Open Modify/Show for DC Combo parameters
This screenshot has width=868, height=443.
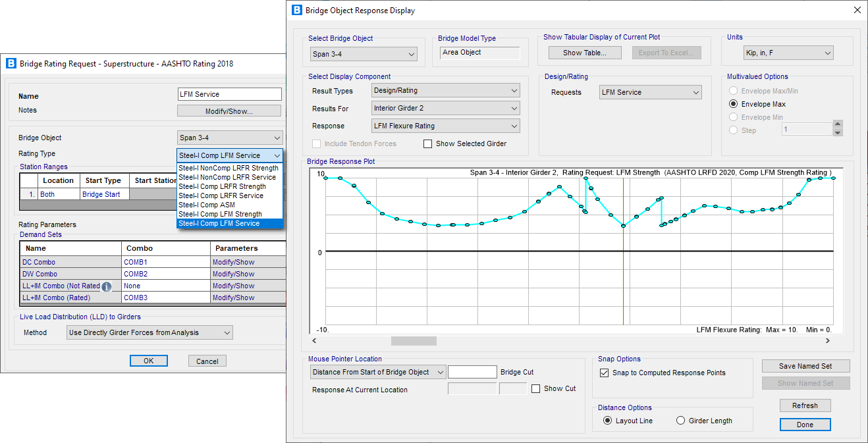coord(248,262)
